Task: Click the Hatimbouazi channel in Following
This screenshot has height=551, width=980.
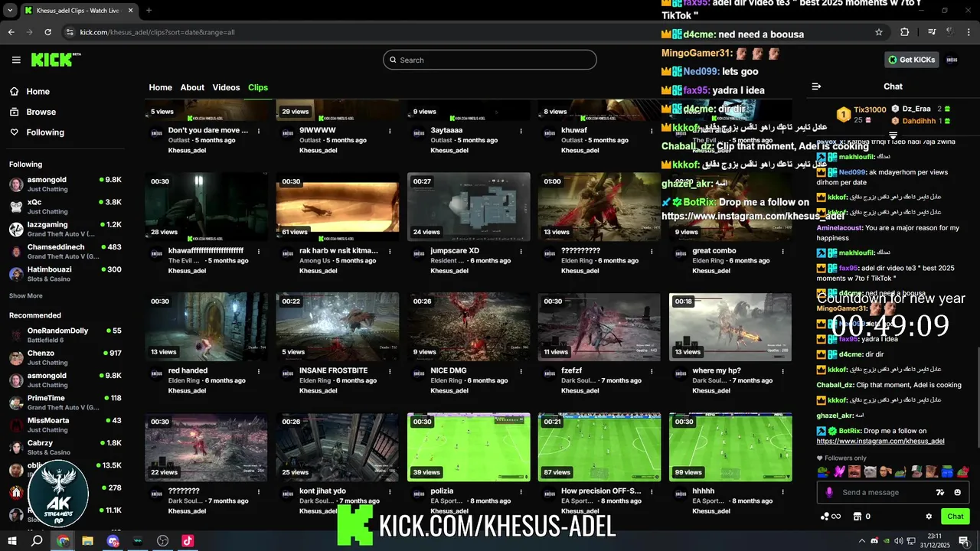Action: click(65, 274)
